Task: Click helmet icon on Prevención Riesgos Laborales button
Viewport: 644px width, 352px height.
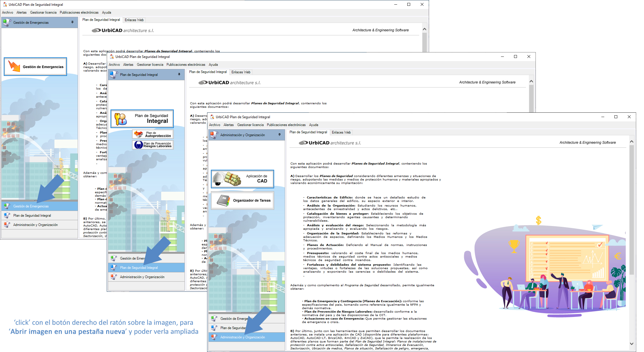Action: (x=138, y=145)
